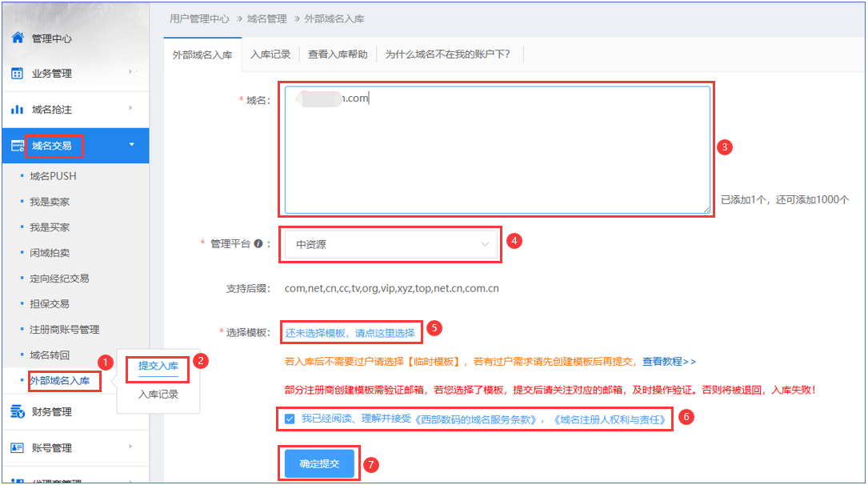This screenshot has width=868, height=485.
Task: Switch to the 入库记录 tab
Action: tap(270, 54)
